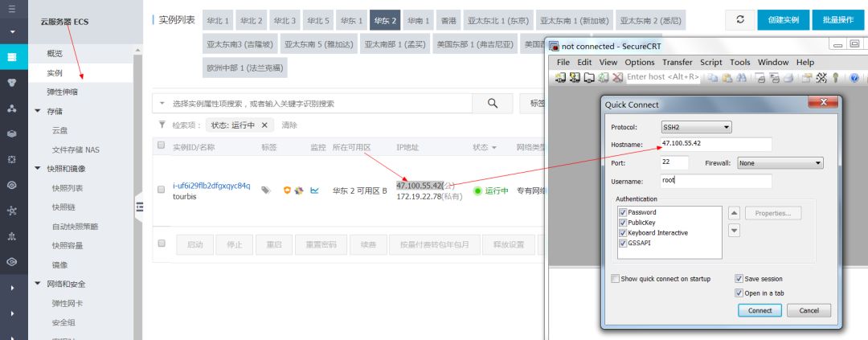This screenshot has width=868, height=340.
Task: Click the Hostname input field
Action: (x=716, y=144)
